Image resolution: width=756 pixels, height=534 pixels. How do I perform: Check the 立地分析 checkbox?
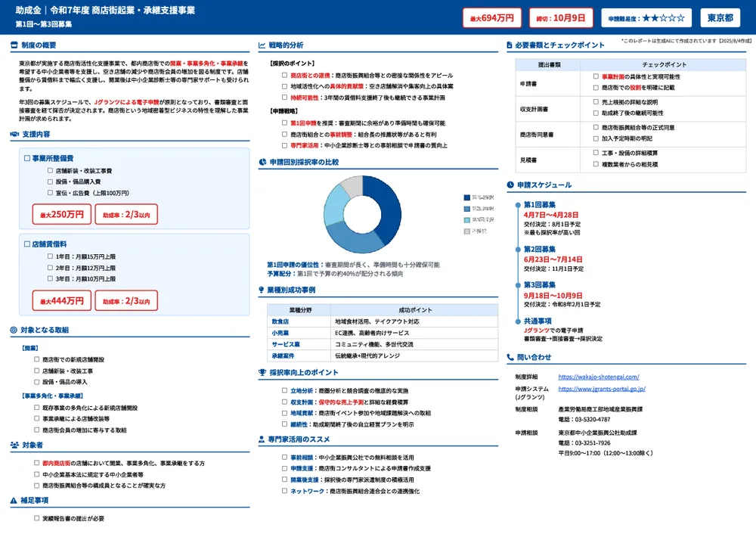tap(284, 390)
